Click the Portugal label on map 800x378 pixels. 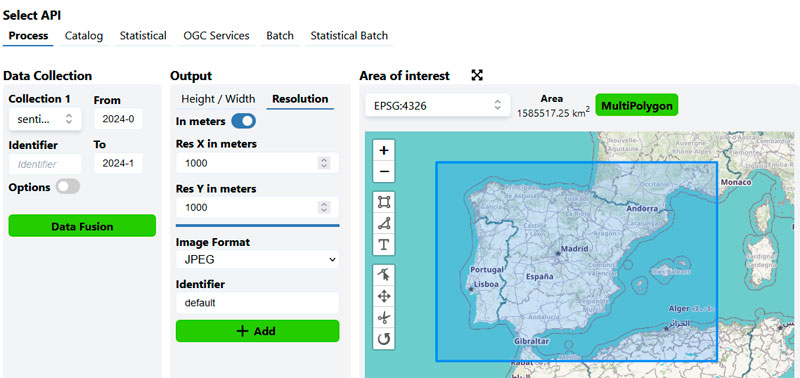(487, 269)
